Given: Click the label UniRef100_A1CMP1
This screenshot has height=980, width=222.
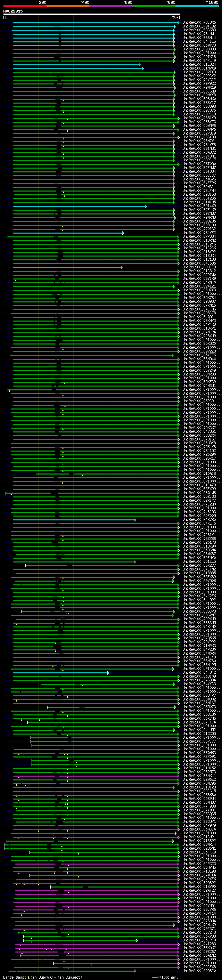Looking at the screenshot, I should (x=199, y=836).
